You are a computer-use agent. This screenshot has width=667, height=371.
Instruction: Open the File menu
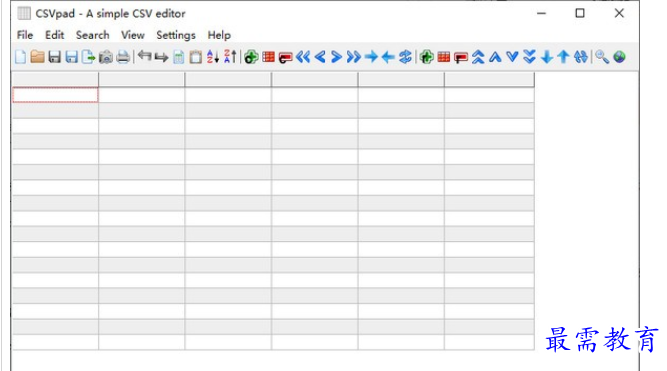pyautogui.click(x=25, y=35)
